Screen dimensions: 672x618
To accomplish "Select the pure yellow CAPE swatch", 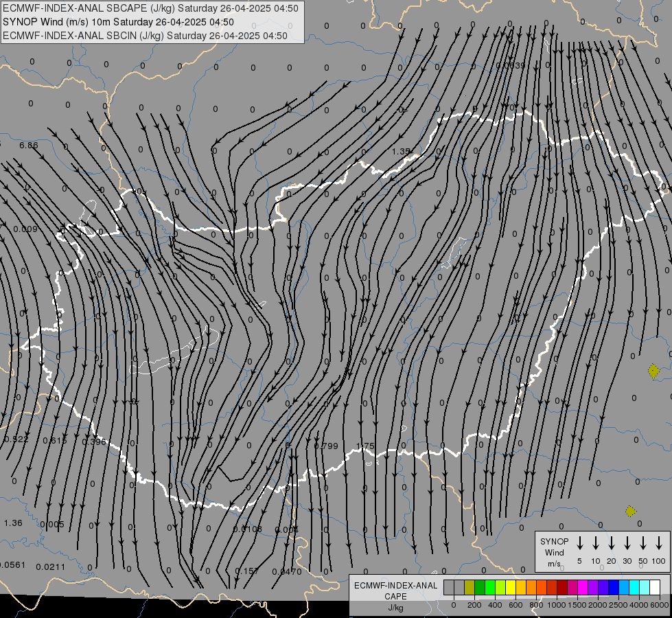I will 511,587.
